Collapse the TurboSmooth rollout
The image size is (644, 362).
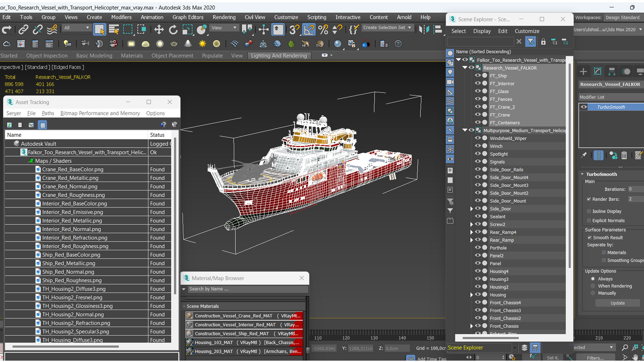582,174
